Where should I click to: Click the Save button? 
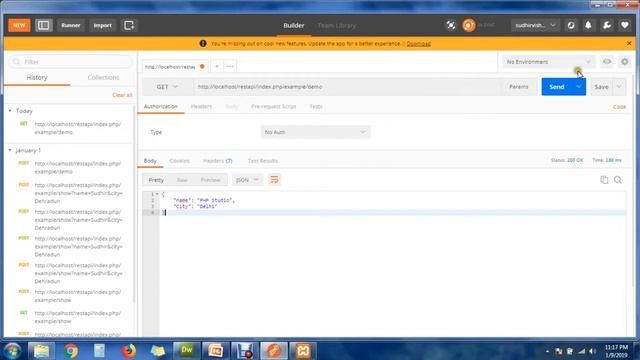coord(601,87)
